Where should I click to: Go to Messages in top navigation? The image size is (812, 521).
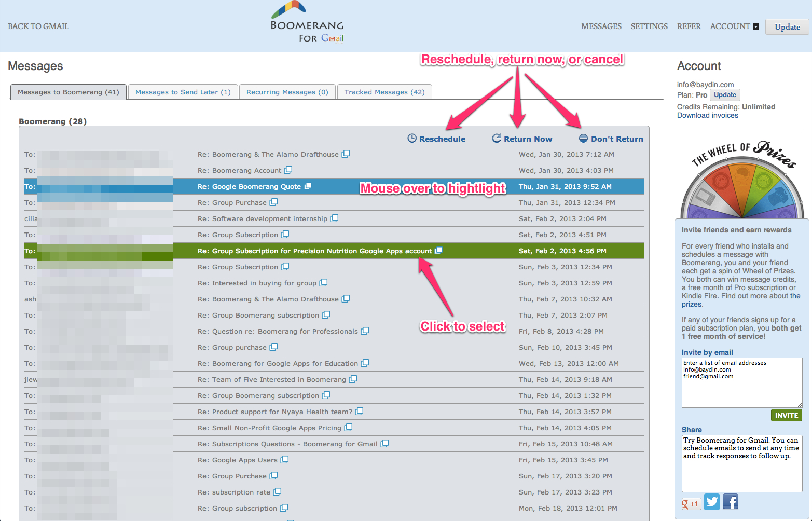point(601,26)
